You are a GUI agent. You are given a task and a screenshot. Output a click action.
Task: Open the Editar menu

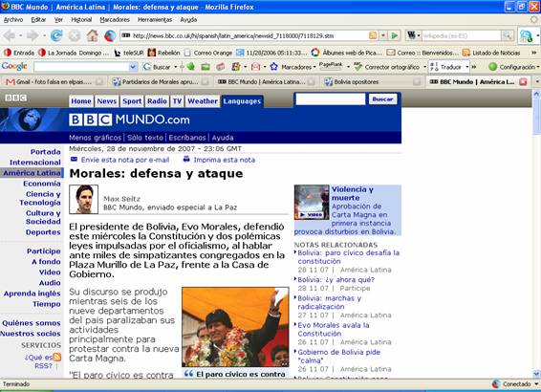coord(38,20)
